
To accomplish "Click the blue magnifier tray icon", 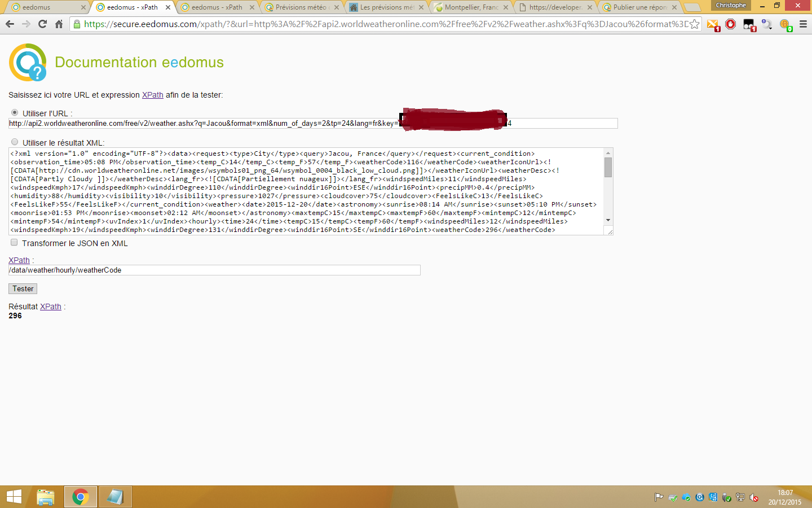I will coord(700,497).
